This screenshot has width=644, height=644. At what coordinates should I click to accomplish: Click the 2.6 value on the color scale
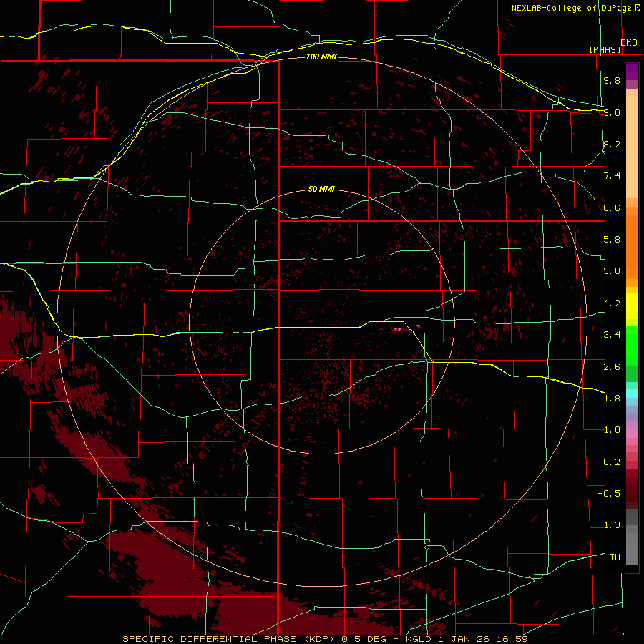(612, 367)
